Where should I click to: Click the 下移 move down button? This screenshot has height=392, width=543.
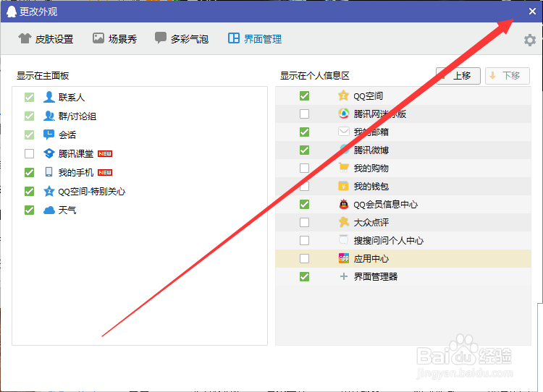point(508,76)
